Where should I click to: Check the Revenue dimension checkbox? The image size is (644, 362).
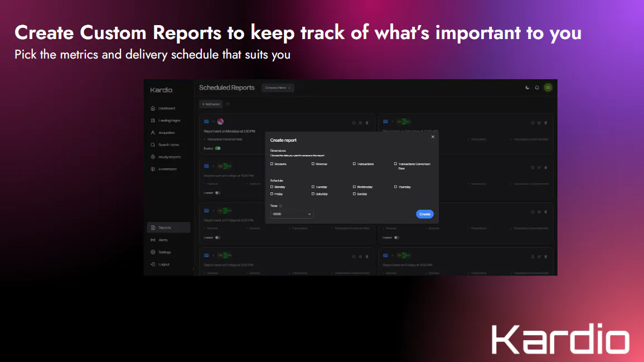click(313, 164)
